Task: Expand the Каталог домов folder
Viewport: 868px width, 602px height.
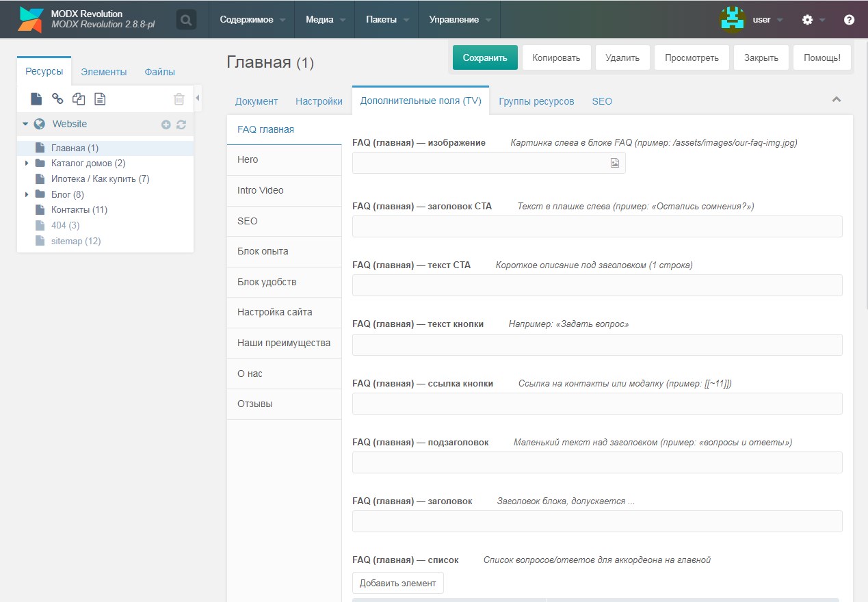Action: (27, 163)
